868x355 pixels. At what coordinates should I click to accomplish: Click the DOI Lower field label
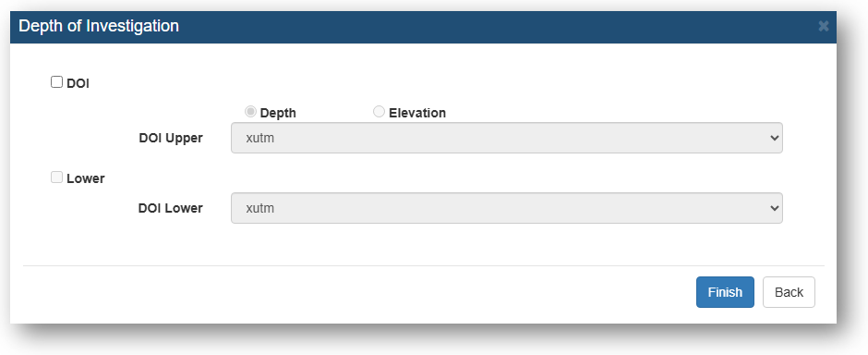pyautogui.click(x=171, y=208)
